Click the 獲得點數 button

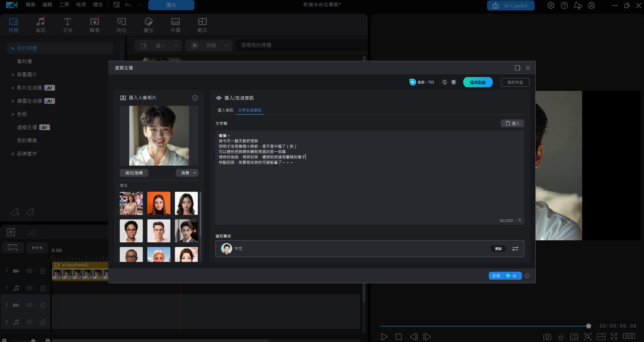[x=478, y=82]
